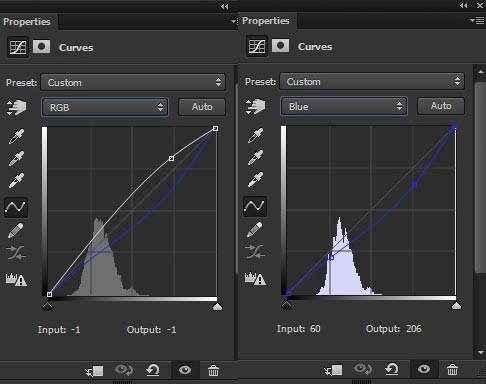The height and width of the screenshot is (384, 486).
Task: Toggle clip to layer in left panel
Action: [95, 371]
